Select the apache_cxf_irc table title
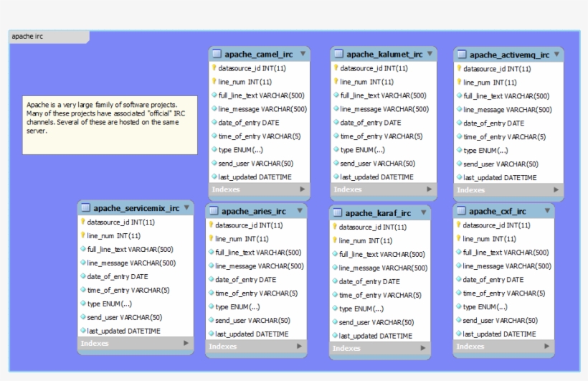 [497, 212]
